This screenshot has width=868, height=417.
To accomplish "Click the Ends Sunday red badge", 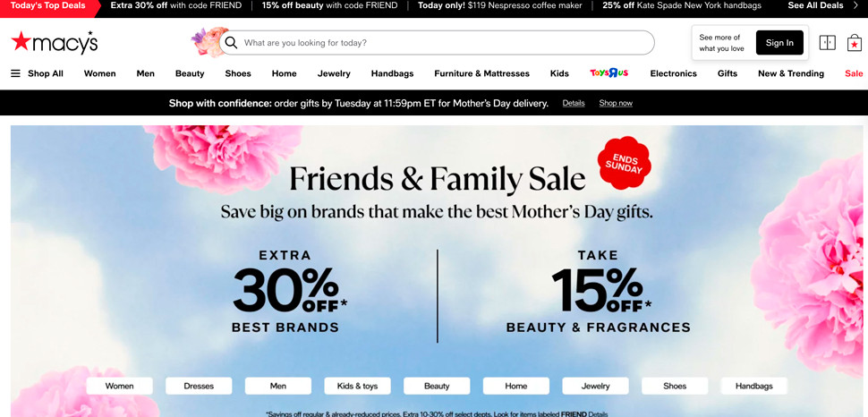I will pos(624,164).
